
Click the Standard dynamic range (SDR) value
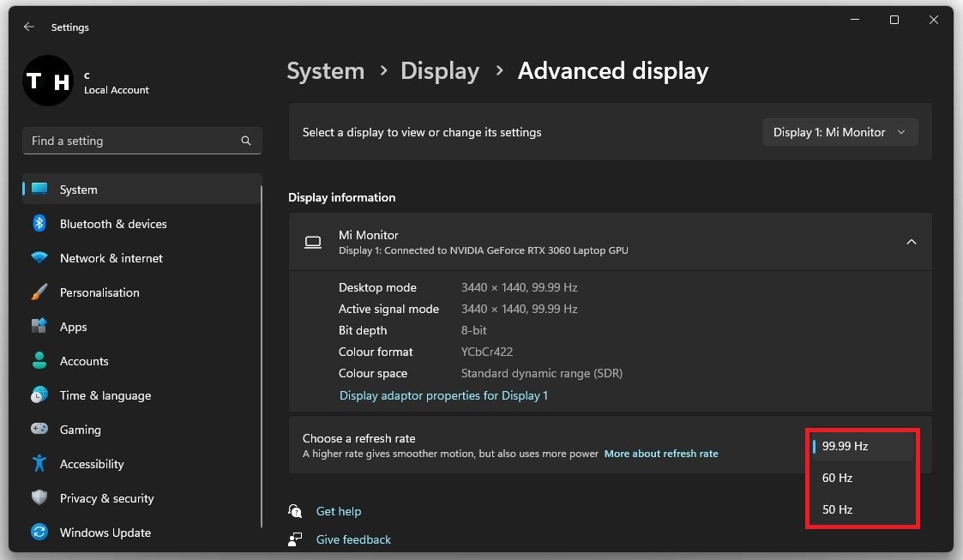coord(542,373)
